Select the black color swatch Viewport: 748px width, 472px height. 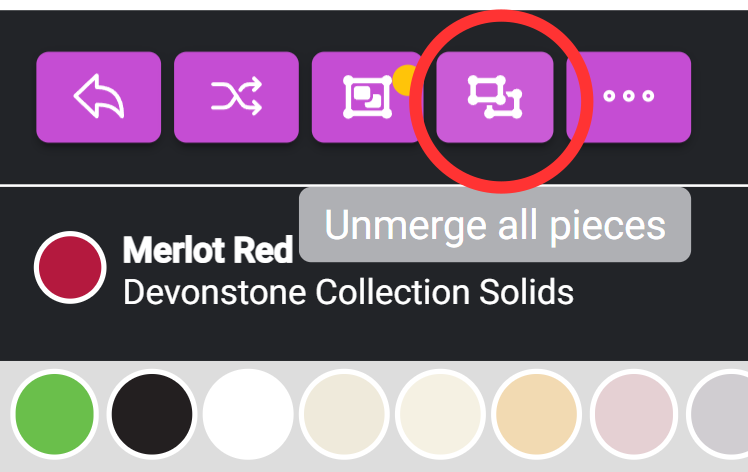click(x=151, y=413)
